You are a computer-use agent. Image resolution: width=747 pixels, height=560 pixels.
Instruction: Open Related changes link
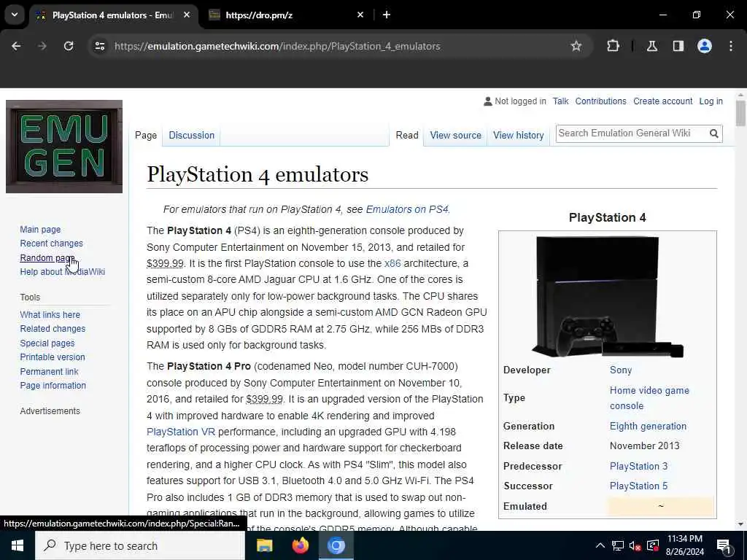pyautogui.click(x=53, y=329)
